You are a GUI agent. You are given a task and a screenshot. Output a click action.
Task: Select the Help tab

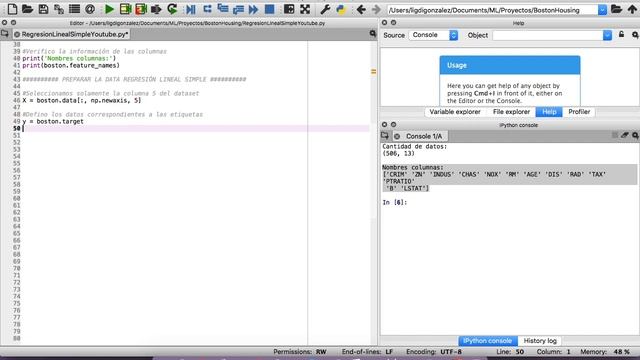tap(549, 111)
